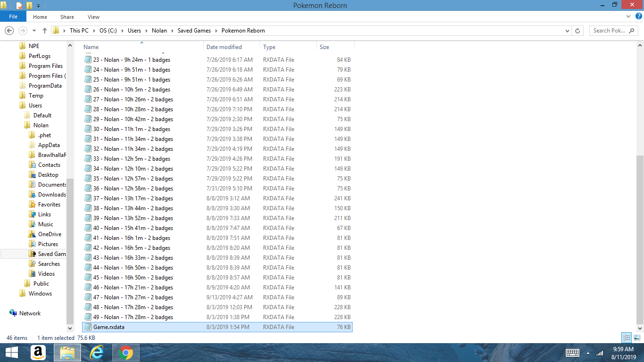
Task: Sort files by Date modified column
Action: (224, 47)
